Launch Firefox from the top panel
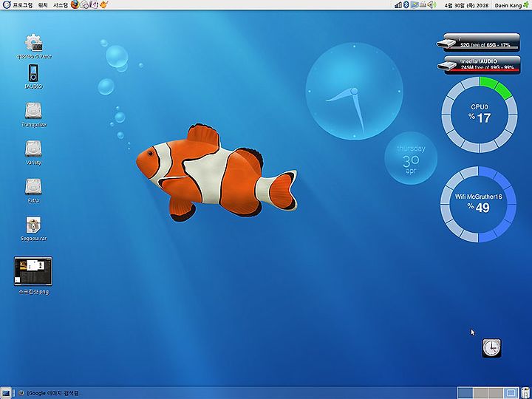 point(75,4)
